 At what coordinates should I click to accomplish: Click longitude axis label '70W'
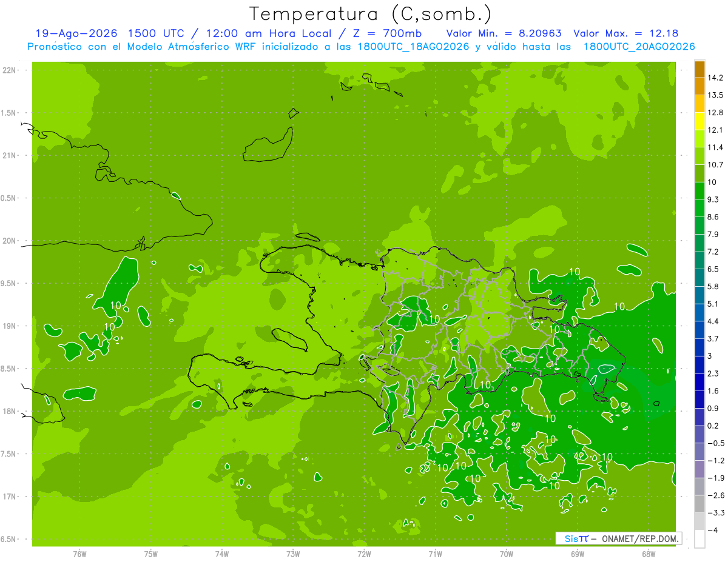[x=506, y=554]
